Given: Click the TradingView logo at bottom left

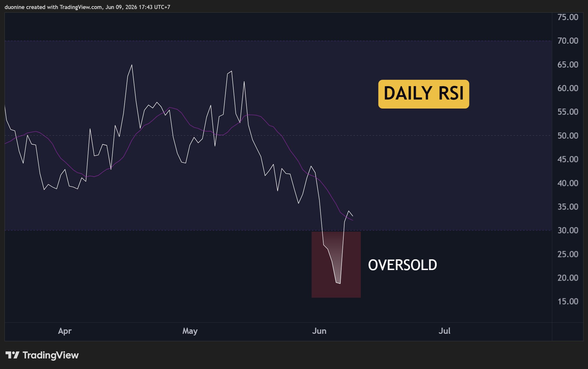Looking at the screenshot, I should (x=42, y=355).
